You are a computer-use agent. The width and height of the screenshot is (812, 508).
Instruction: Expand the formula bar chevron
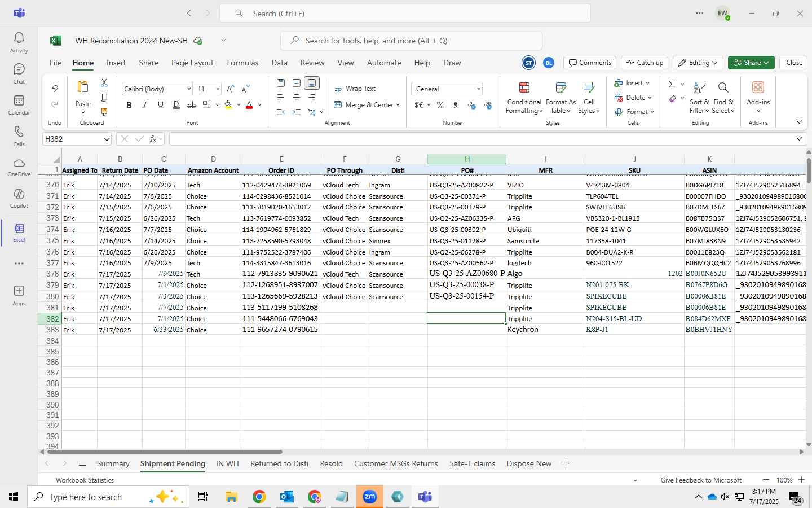(x=799, y=139)
